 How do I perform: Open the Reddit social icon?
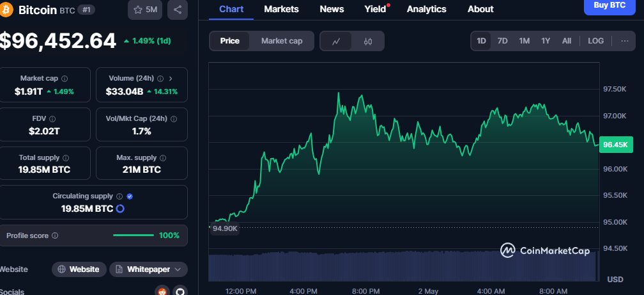tap(162, 291)
